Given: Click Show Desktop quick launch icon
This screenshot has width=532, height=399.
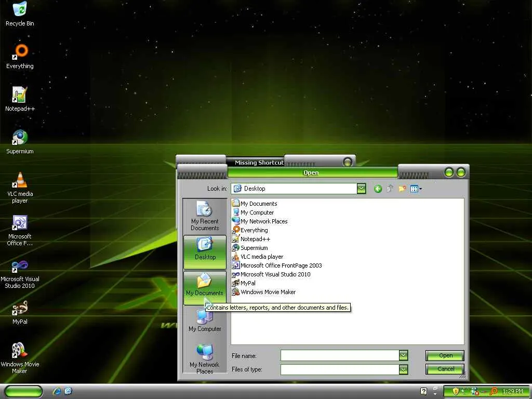Looking at the screenshot, I should [68, 391].
